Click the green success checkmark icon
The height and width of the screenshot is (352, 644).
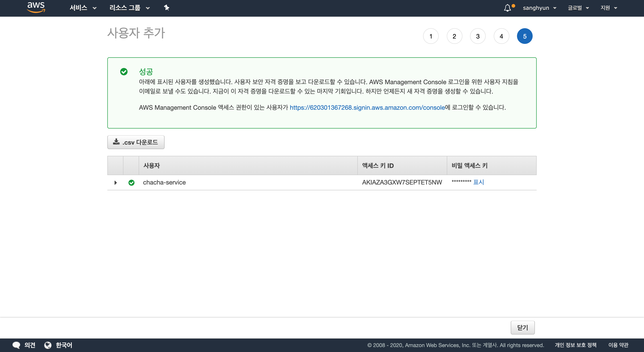124,72
